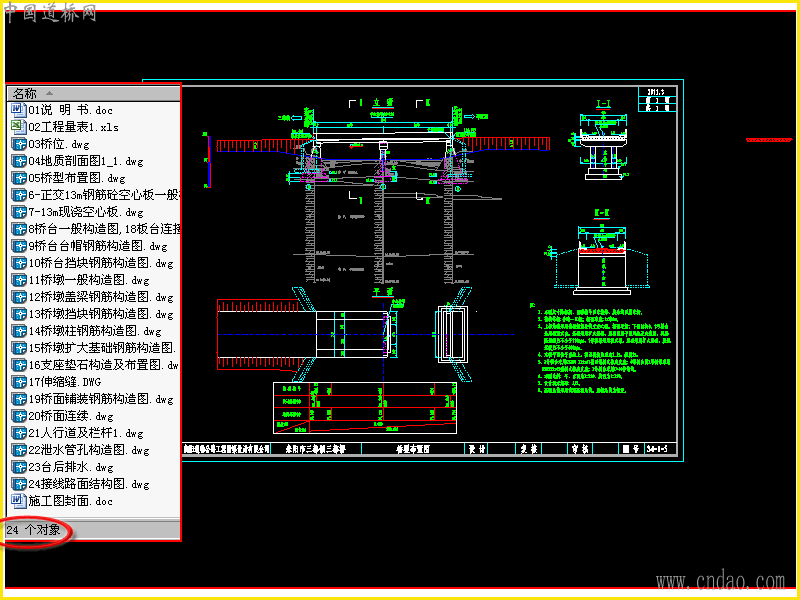Select file 24接线路面结构图.dwg
The width and height of the screenshot is (800, 600).
tap(81, 484)
